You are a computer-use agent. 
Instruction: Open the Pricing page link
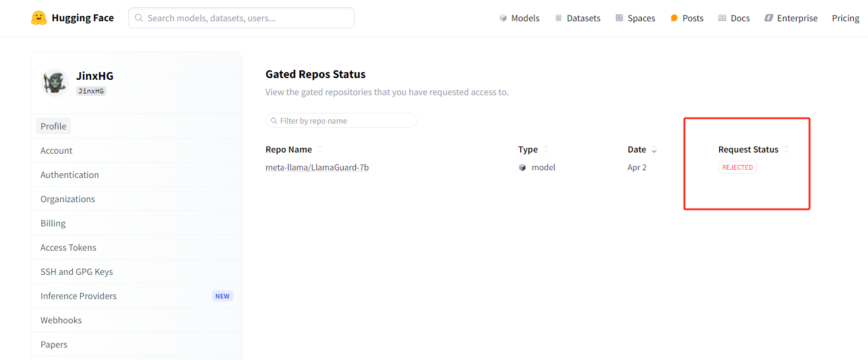846,18
